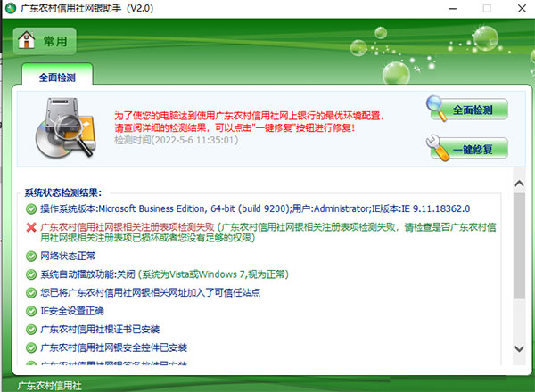Click the red notice message text
The height and width of the screenshot is (392, 535).
pyautogui.click(x=249, y=122)
